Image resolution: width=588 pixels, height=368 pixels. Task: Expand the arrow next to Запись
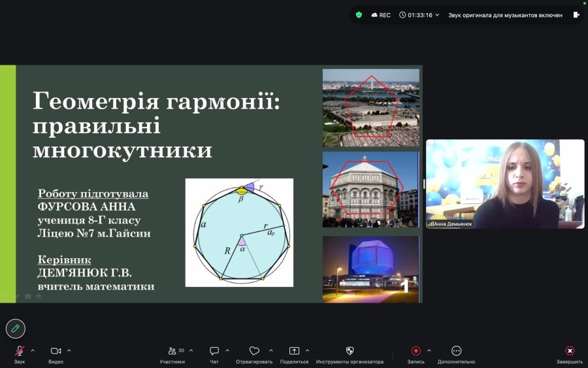click(x=429, y=351)
